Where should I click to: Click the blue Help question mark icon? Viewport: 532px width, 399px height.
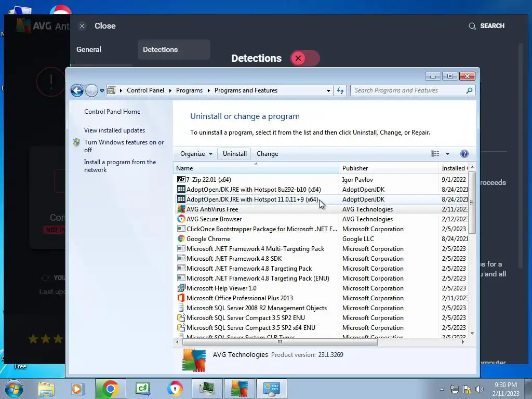pos(464,154)
